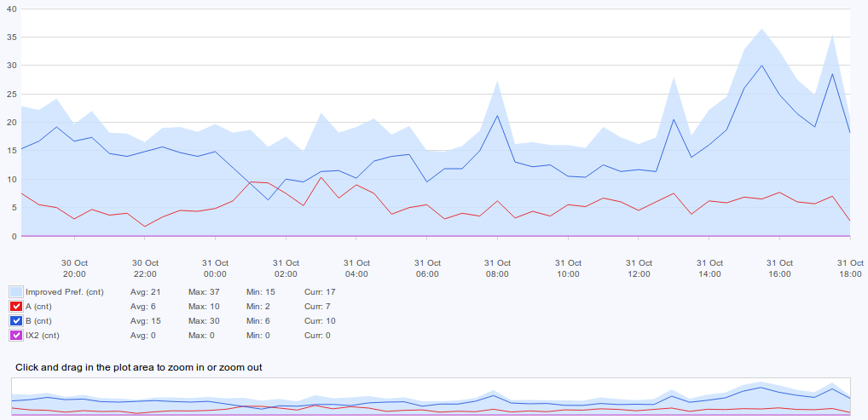Viewport: 868px width, 420px height.
Task: Click the zoom instruction text above overview
Action: (x=139, y=367)
